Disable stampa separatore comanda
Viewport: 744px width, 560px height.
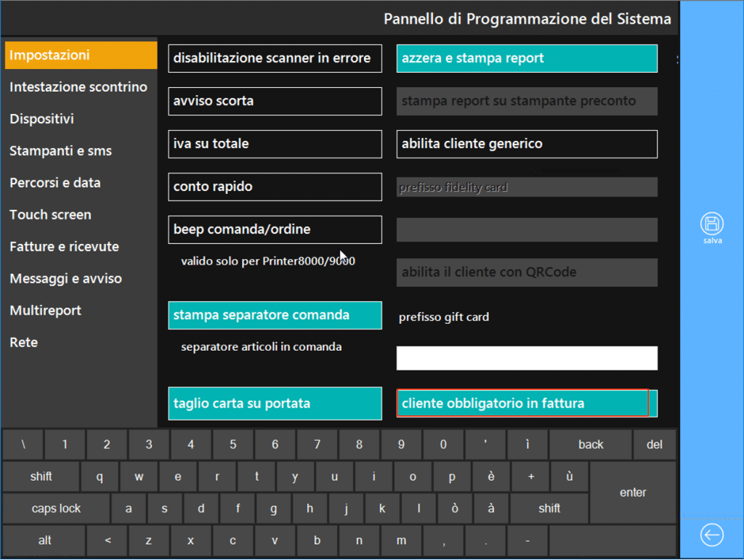pyautogui.click(x=275, y=315)
